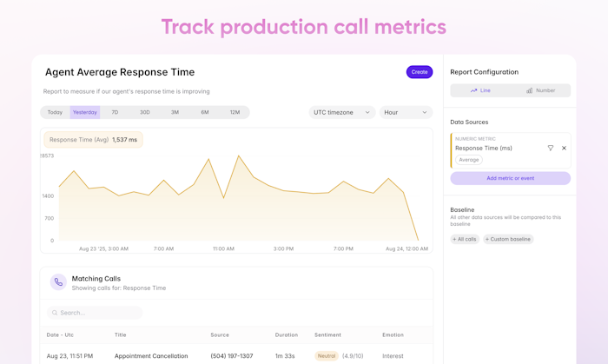Image resolution: width=608 pixels, height=364 pixels.
Task: Click the Neutral sentiment badge
Action: click(327, 356)
